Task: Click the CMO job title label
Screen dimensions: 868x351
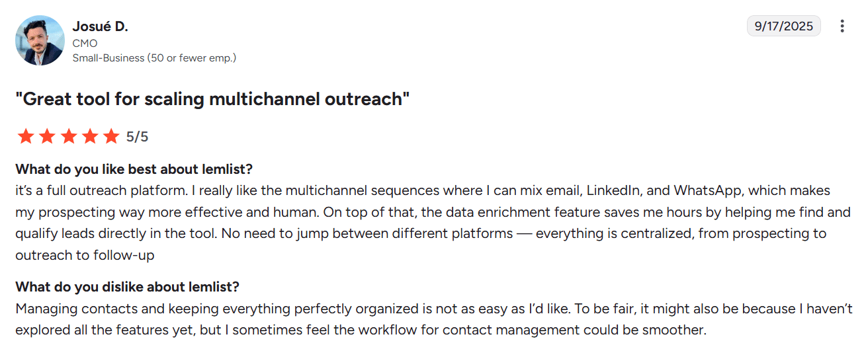Action: (85, 44)
